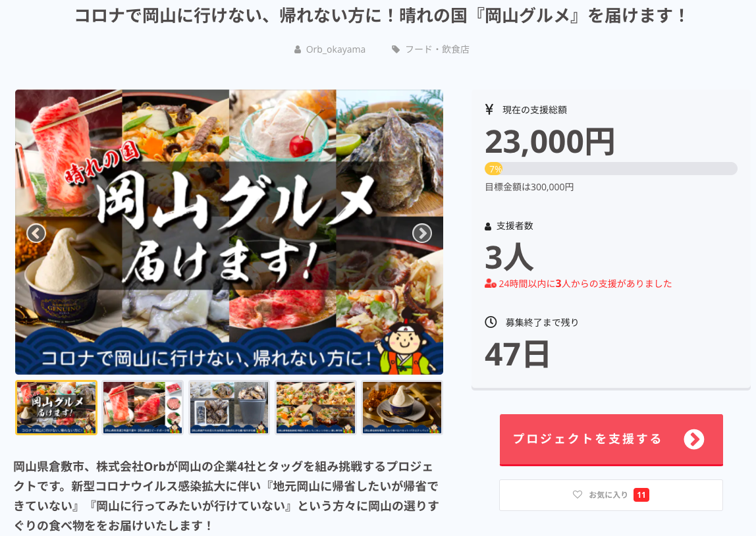Click the next slide arrow on the carousel
The image size is (756, 536).
(422, 233)
